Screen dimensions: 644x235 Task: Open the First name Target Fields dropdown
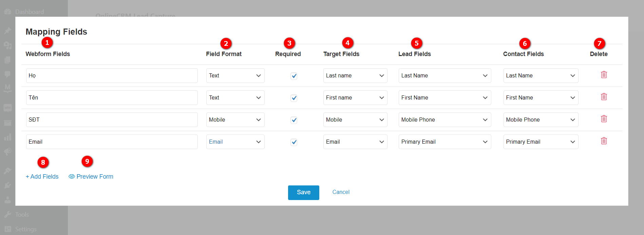(x=355, y=97)
